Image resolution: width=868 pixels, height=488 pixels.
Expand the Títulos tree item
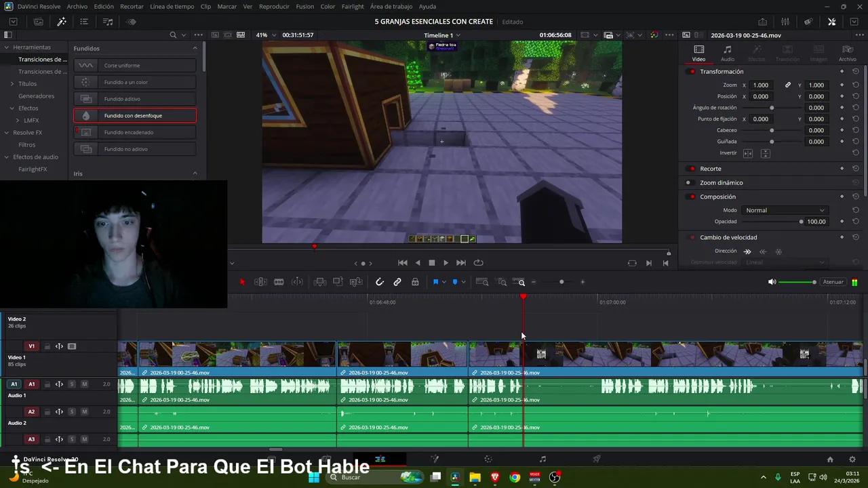(12, 84)
